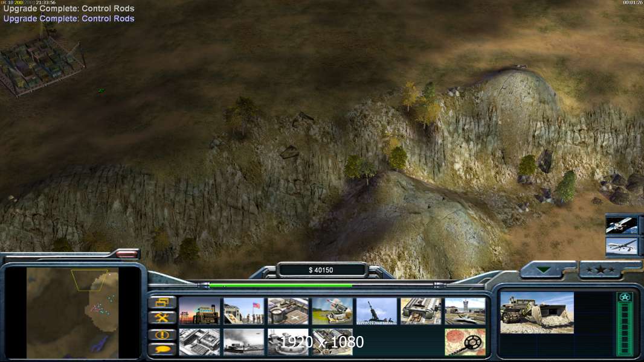Select the Barracks build icon
Viewport: 644px width, 362px height.
pos(243,311)
